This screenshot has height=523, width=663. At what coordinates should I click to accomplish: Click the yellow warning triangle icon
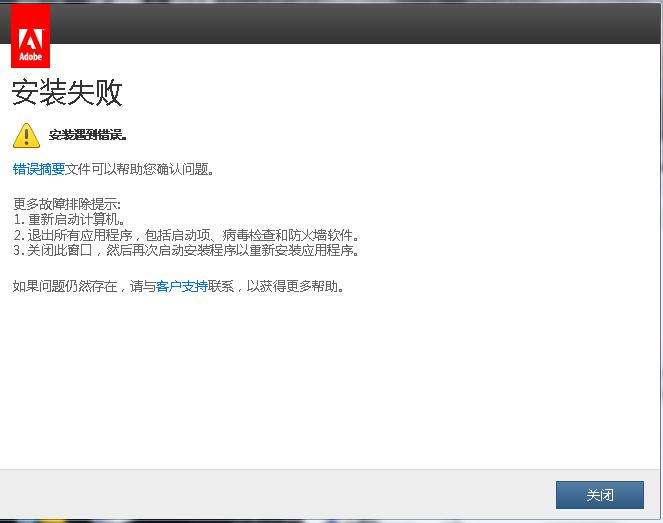[x=26, y=135]
